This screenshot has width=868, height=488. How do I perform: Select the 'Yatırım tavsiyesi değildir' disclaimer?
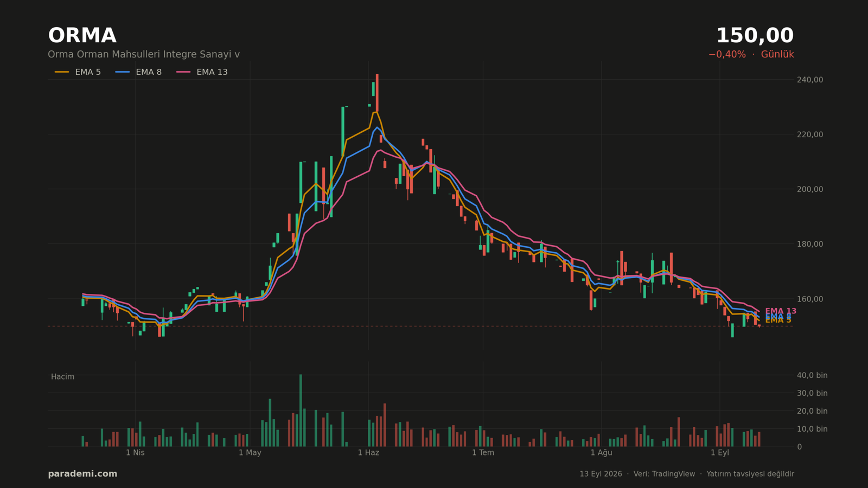[750, 474]
